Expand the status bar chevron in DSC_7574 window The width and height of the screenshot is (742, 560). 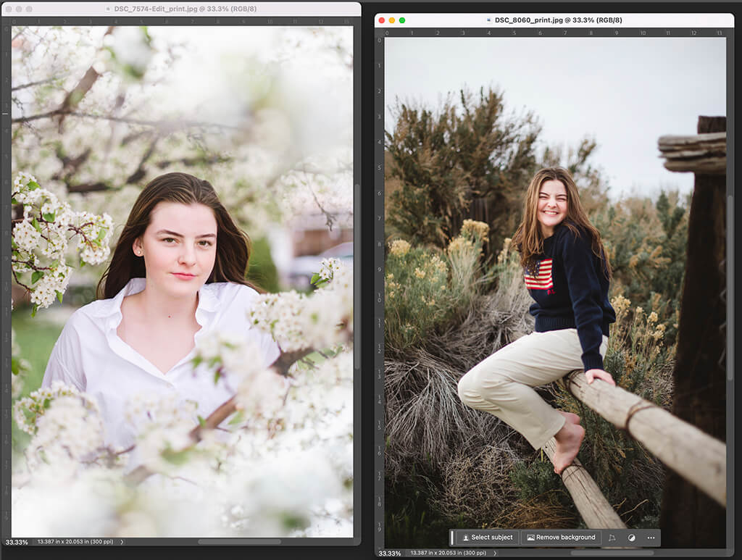pyautogui.click(x=122, y=540)
